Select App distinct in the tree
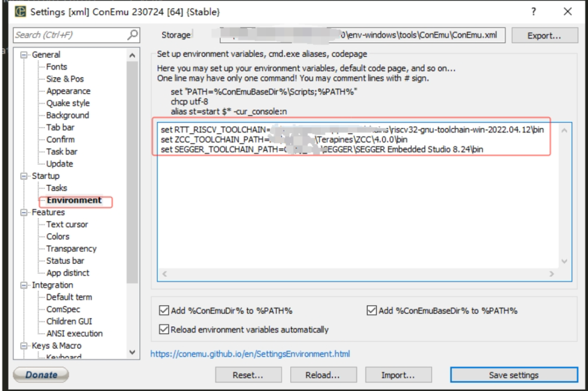 pyautogui.click(x=68, y=273)
